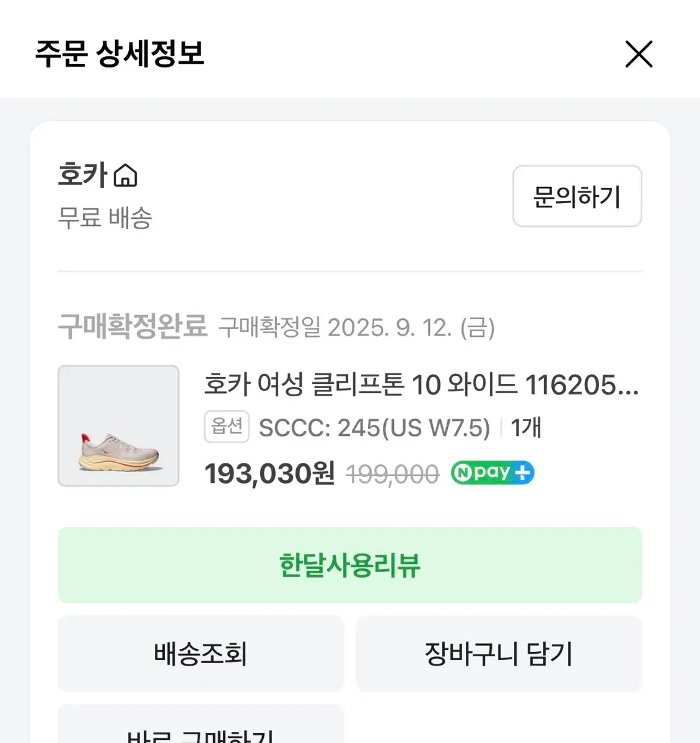The width and height of the screenshot is (700, 743).
Task: Close the 주문 상세정보 dialog
Action: (639, 54)
